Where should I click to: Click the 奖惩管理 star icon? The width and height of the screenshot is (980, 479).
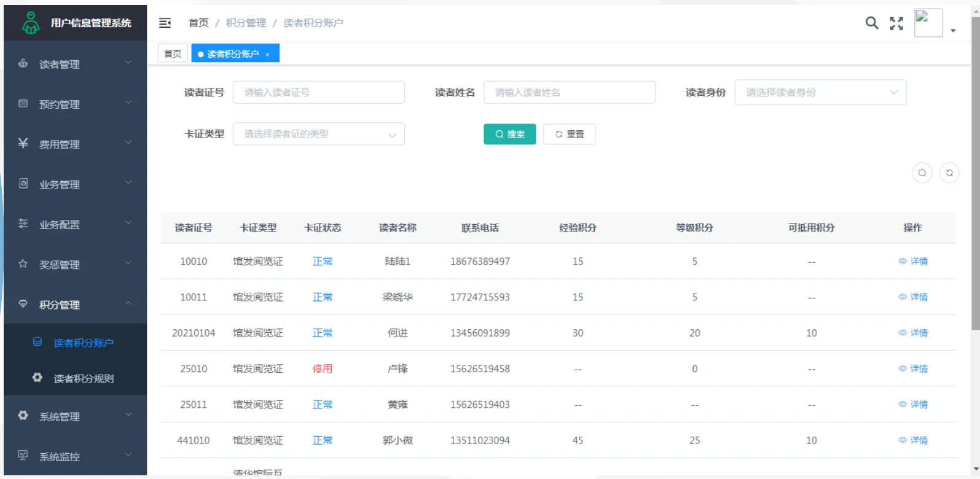click(x=23, y=263)
